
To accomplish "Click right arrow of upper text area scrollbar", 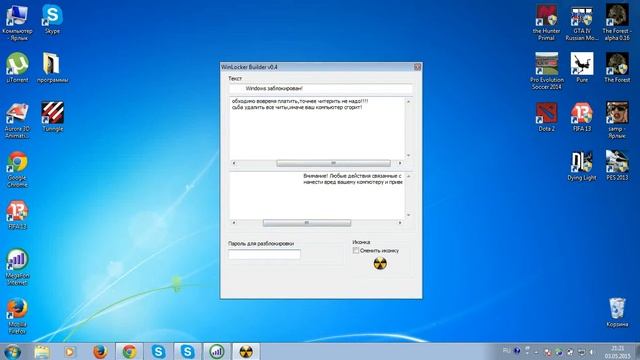I will coord(400,163).
